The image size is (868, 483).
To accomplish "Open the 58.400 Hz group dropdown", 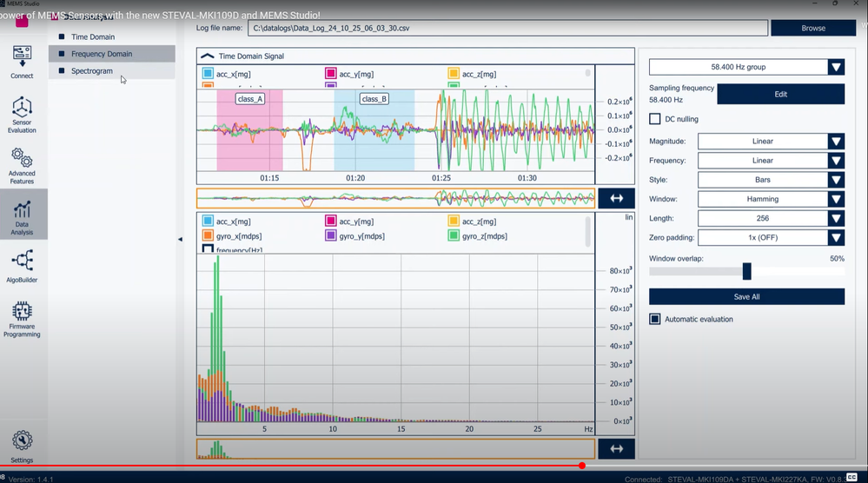I will (746, 67).
